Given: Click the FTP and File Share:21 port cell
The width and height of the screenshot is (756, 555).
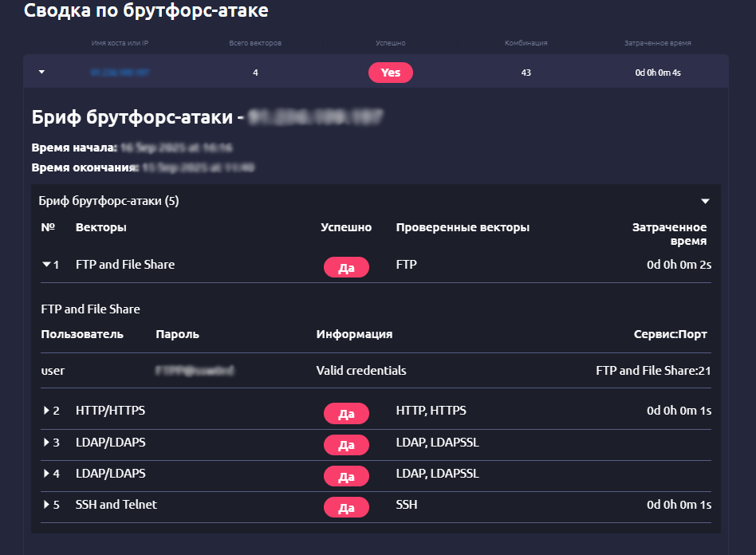Looking at the screenshot, I should click(x=653, y=371).
